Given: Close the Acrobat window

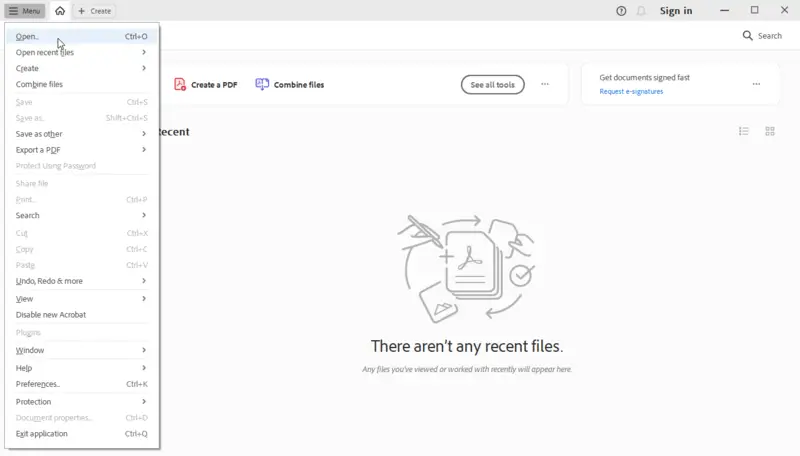Looking at the screenshot, I should tap(784, 10).
